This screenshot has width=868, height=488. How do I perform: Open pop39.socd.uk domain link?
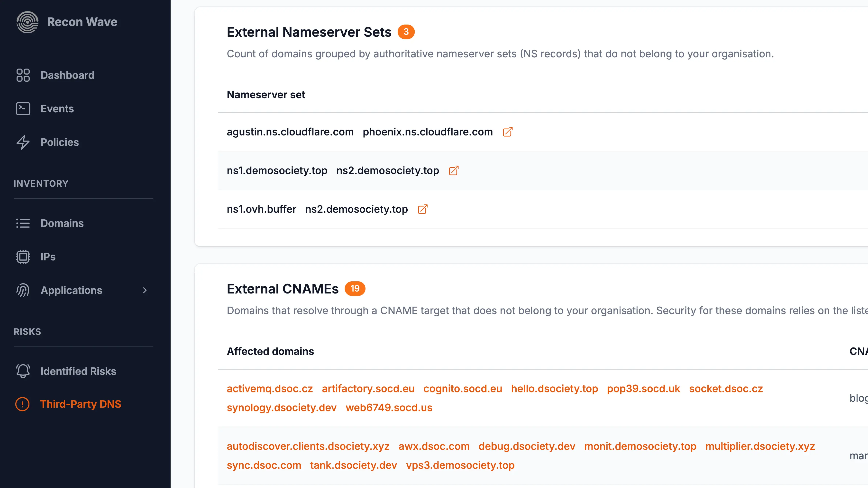coord(643,389)
